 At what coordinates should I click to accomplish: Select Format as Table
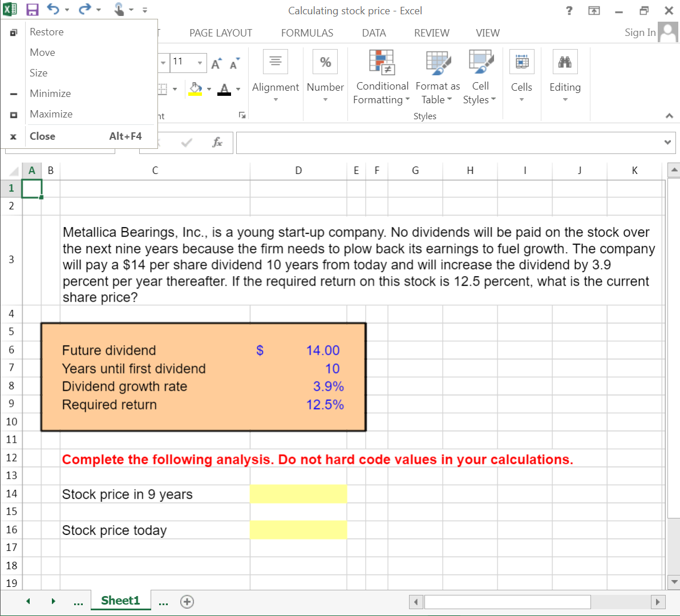[437, 80]
